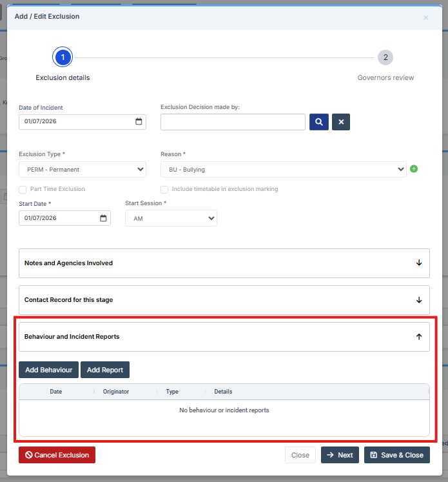This screenshot has height=482, width=448.
Task: Click the Exclusion Decision made by input field
Action: [233, 122]
